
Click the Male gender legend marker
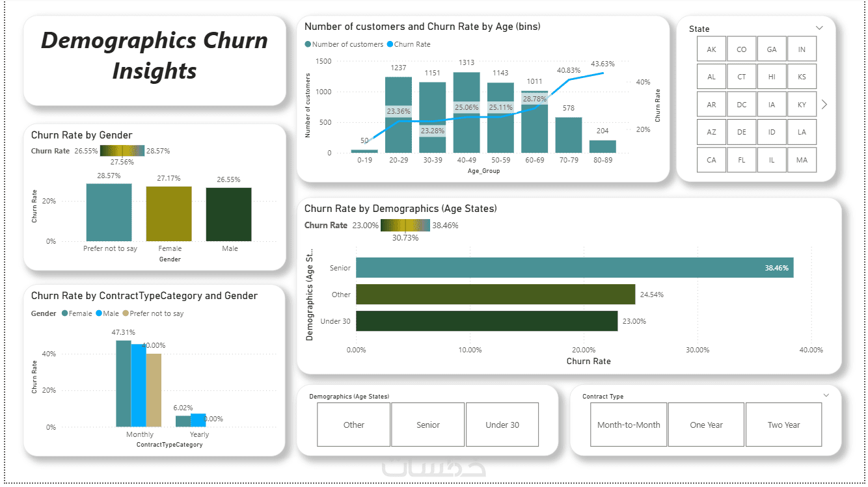(x=100, y=313)
